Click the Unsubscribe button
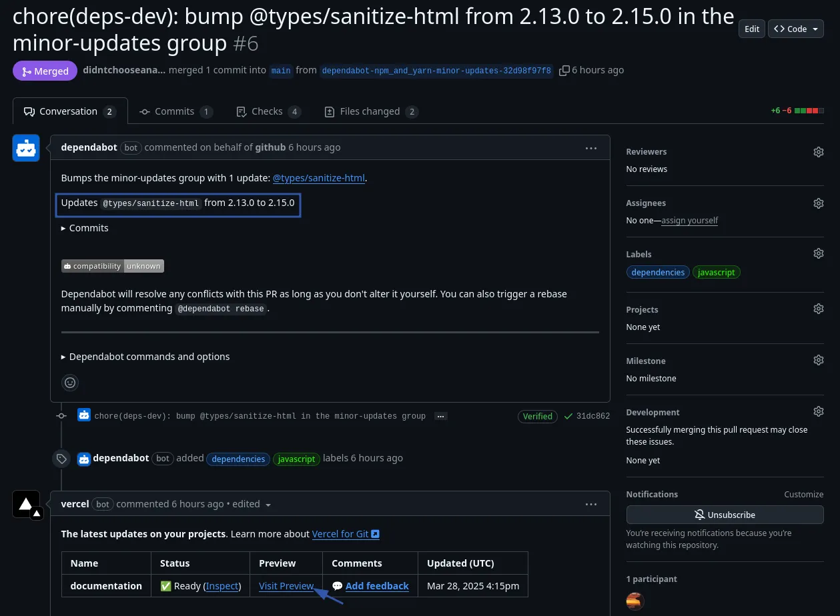 click(x=725, y=515)
